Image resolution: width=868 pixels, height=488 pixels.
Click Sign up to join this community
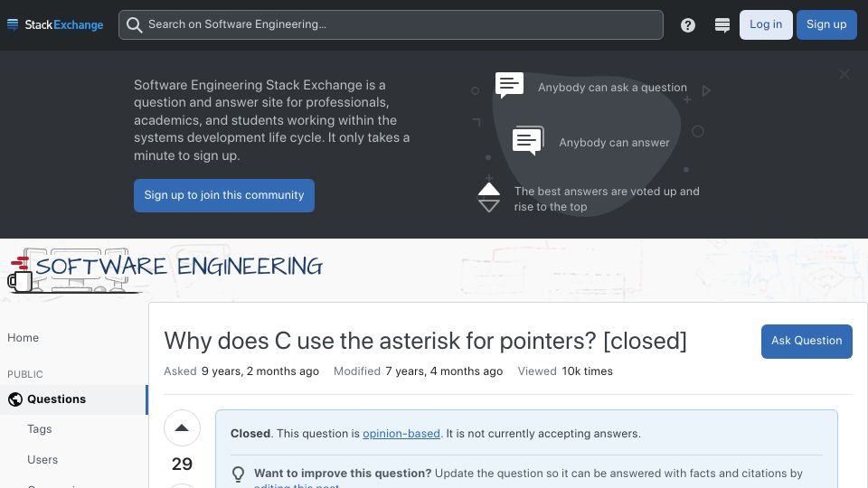click(x=223, y=195)
